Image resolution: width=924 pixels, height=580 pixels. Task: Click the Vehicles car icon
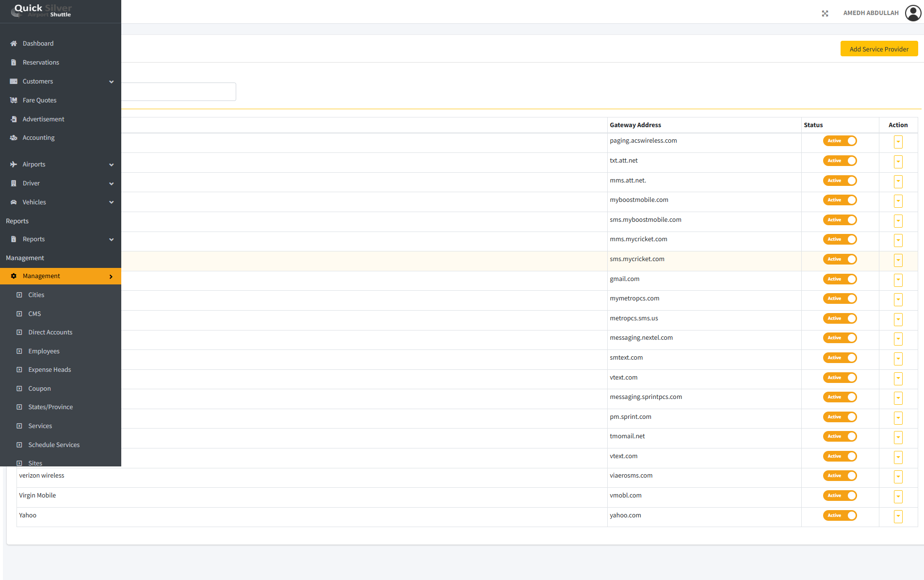pos(14,202)
